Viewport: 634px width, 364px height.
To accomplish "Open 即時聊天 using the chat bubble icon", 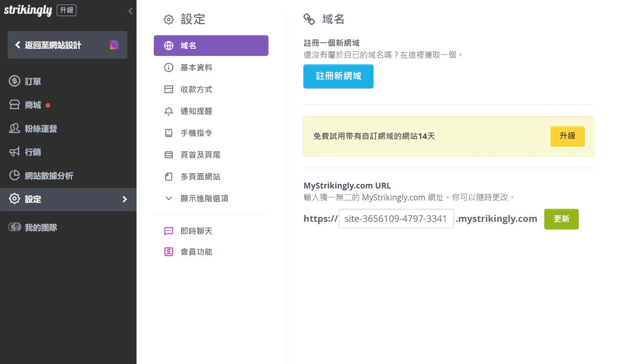I will click(x=168, y=231).
